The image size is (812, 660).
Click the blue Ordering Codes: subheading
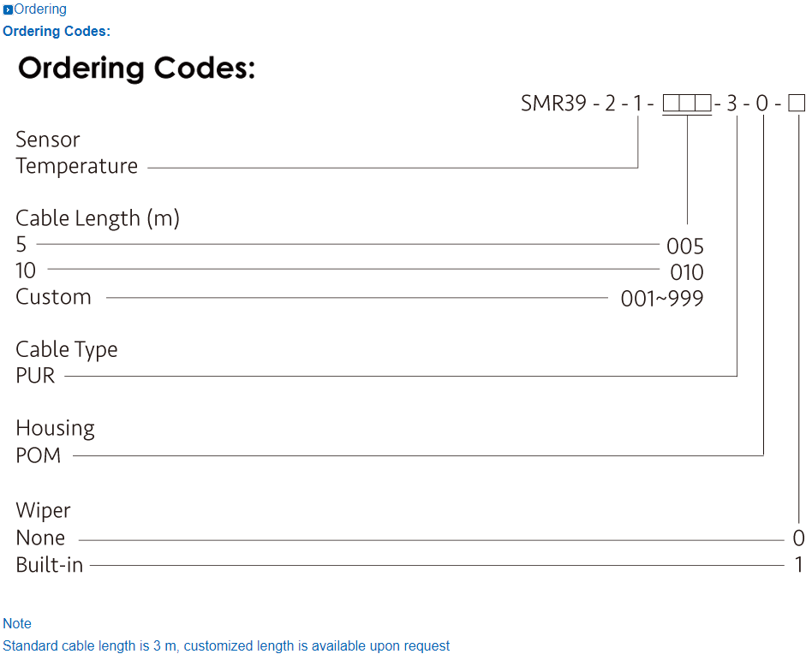57,32
